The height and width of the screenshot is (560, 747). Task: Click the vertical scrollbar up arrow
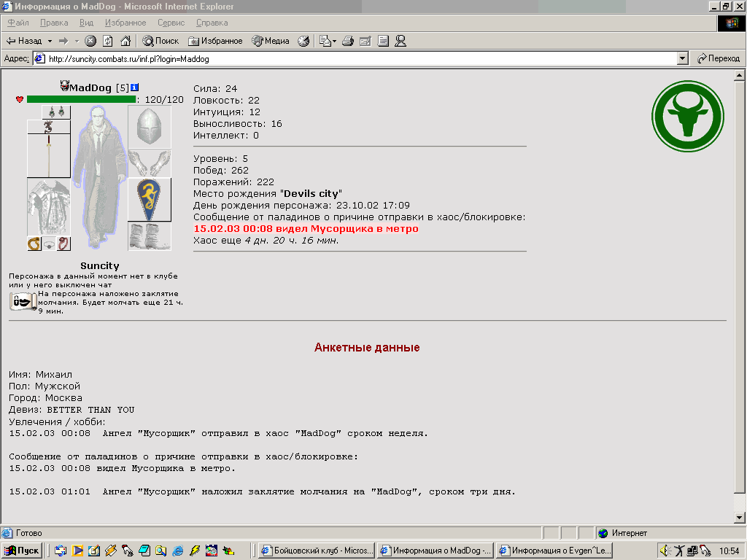coord(739,75)
